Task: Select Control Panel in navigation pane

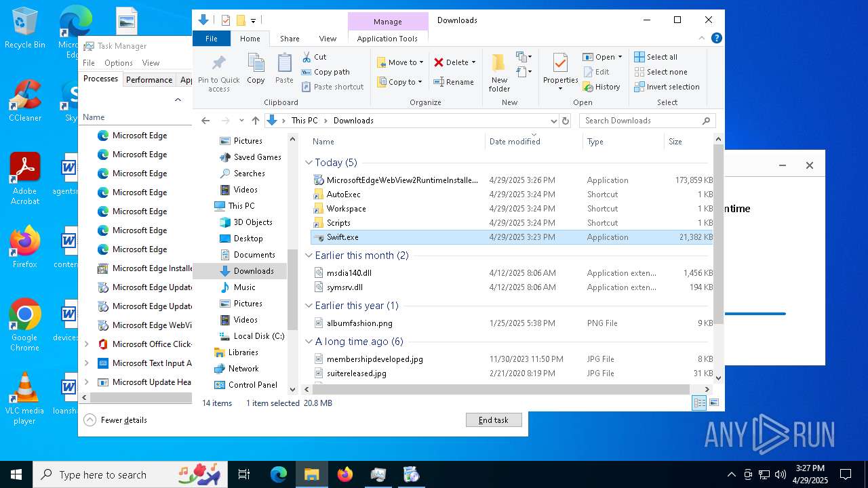Action: coord(245,385)
